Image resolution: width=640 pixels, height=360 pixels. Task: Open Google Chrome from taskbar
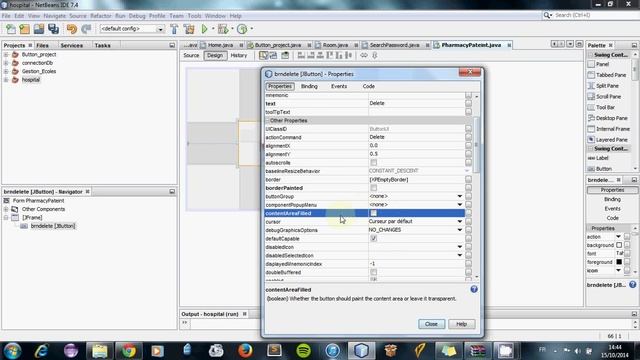click(129, 351)
